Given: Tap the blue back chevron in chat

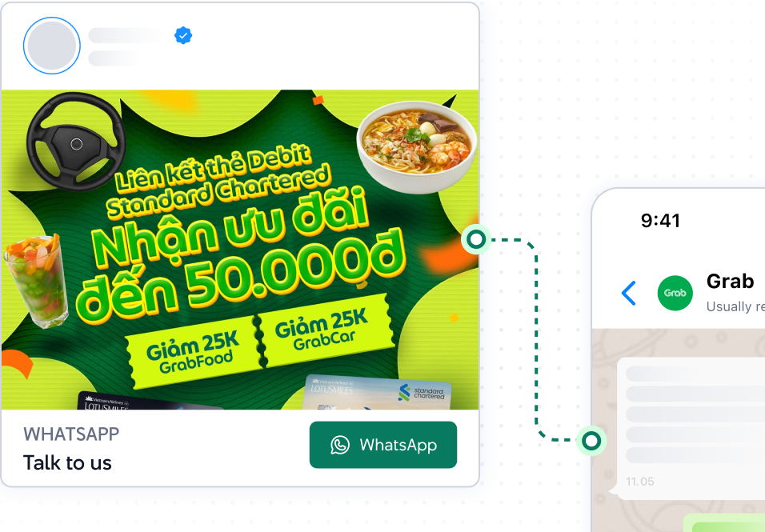Looking at the screenshot, I should [x=629, y=293].
